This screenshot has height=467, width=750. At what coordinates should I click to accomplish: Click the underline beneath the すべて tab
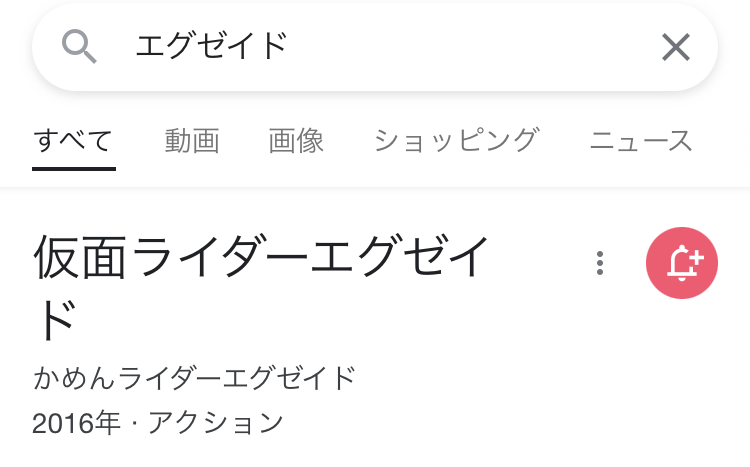pyautogui.click(x=73, y=168)
